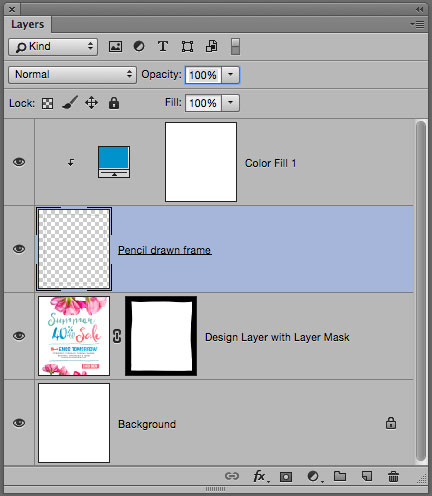Add a layer mask
The width and height of the screenshot is (432, 496).
pos(286,477)
